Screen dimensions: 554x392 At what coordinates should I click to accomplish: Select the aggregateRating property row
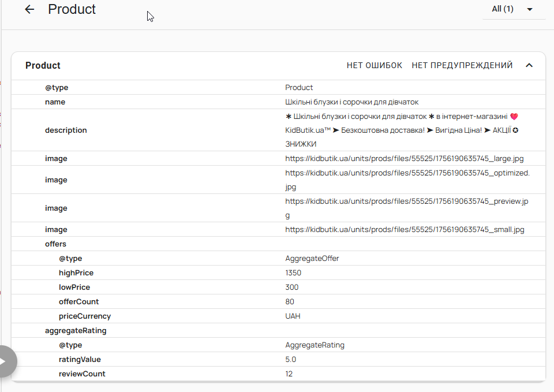(278, 330)
